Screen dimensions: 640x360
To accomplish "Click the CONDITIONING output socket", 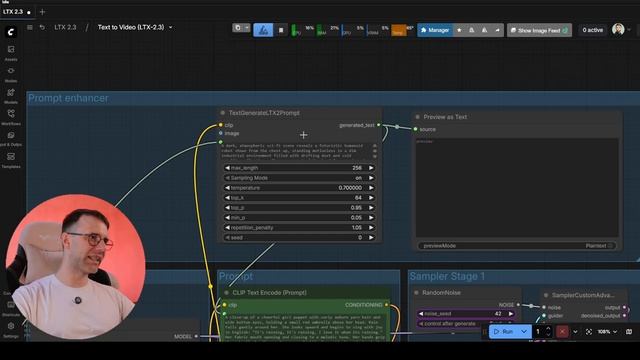I will [386, 305].
